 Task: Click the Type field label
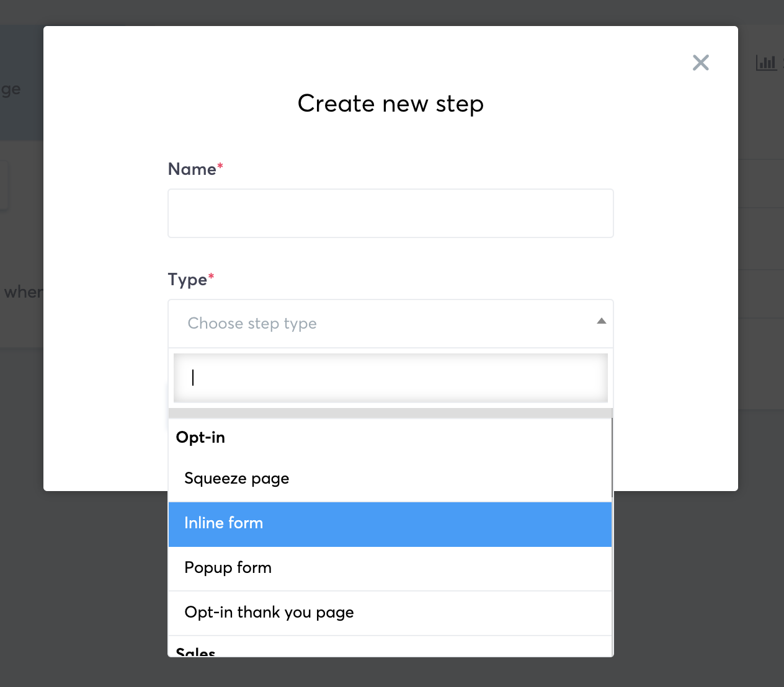click(x=187, y=280)
